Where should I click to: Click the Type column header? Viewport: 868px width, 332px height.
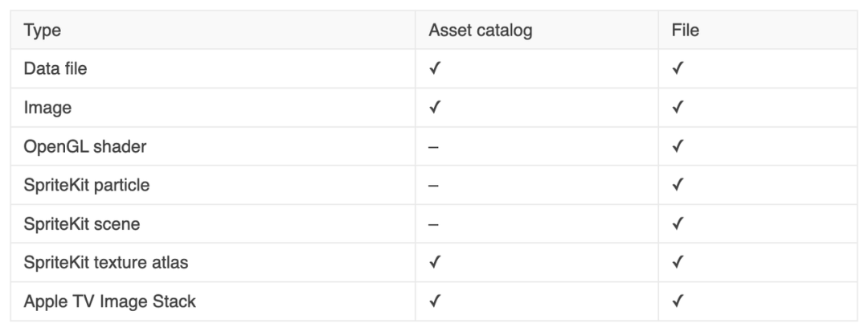(43, 31)
